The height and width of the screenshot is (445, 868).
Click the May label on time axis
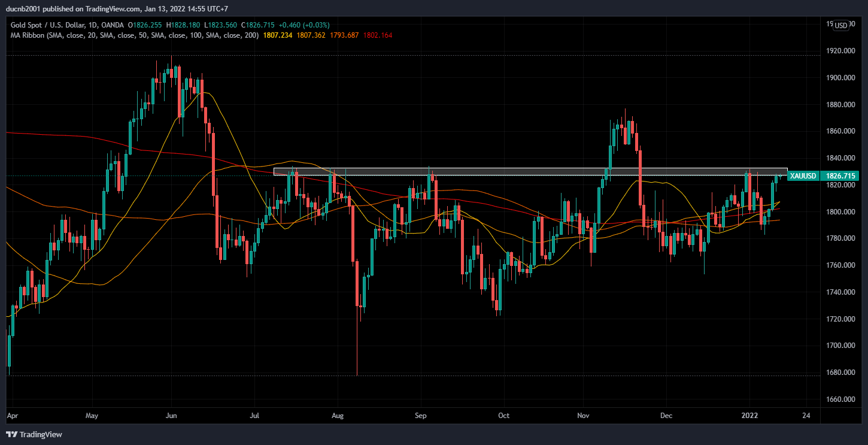(x=92, y=415)
